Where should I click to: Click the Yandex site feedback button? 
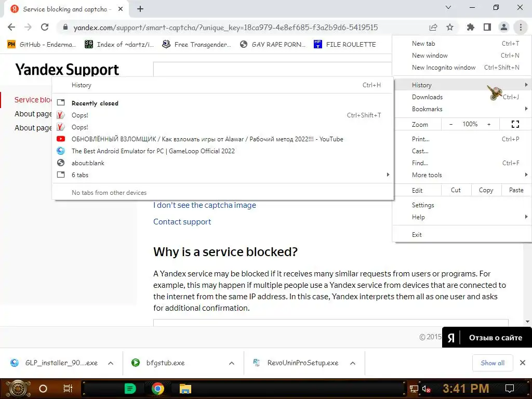487,338
